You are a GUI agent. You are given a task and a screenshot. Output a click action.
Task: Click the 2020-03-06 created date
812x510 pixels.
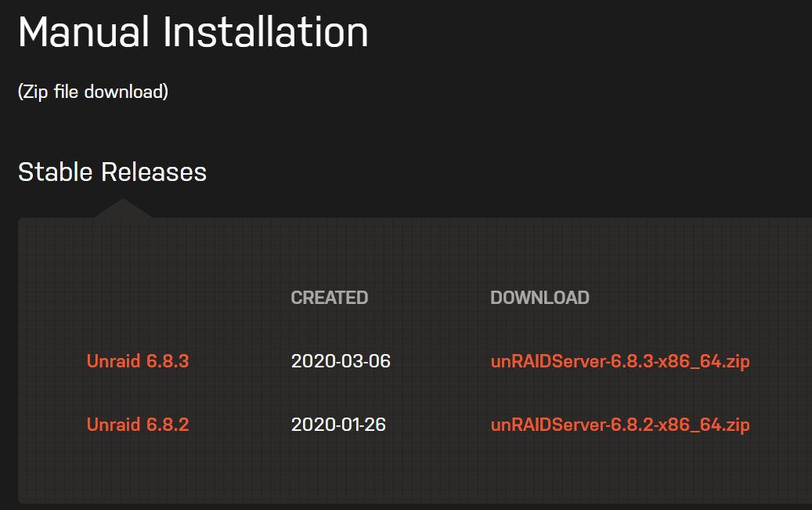coord(341,361)
